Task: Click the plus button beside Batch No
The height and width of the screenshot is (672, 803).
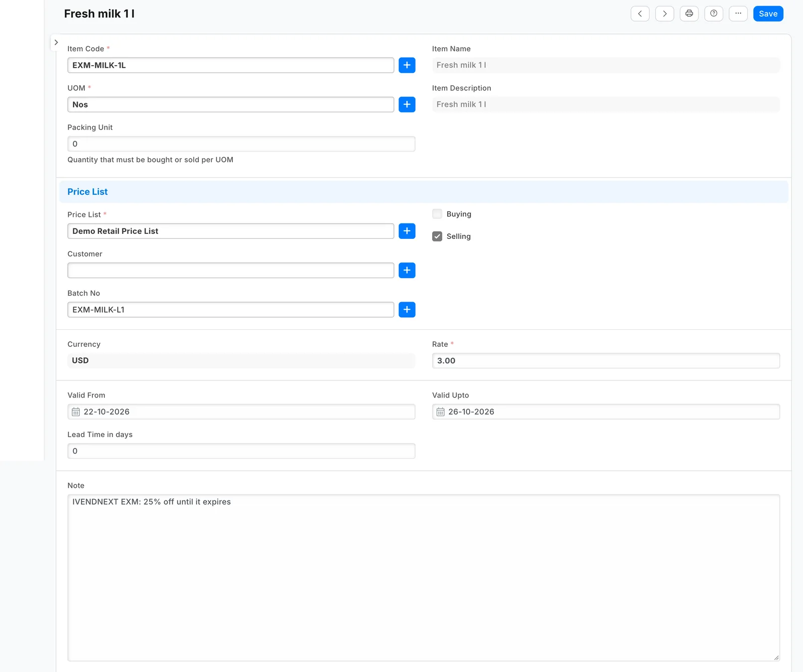Action: pos(407,310)
